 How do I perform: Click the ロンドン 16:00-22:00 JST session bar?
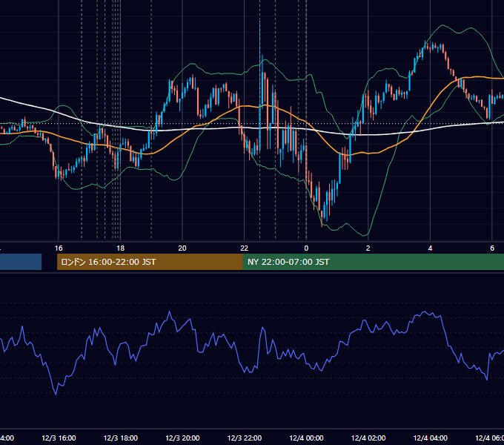tap(150, 262)
